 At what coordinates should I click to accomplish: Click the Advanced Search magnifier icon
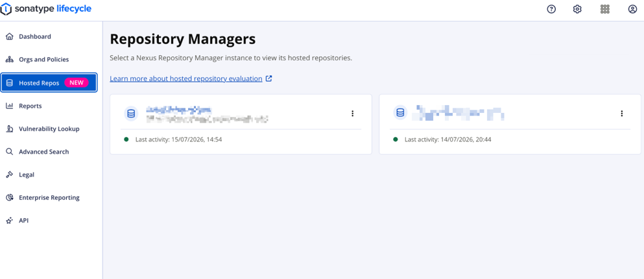10,152
